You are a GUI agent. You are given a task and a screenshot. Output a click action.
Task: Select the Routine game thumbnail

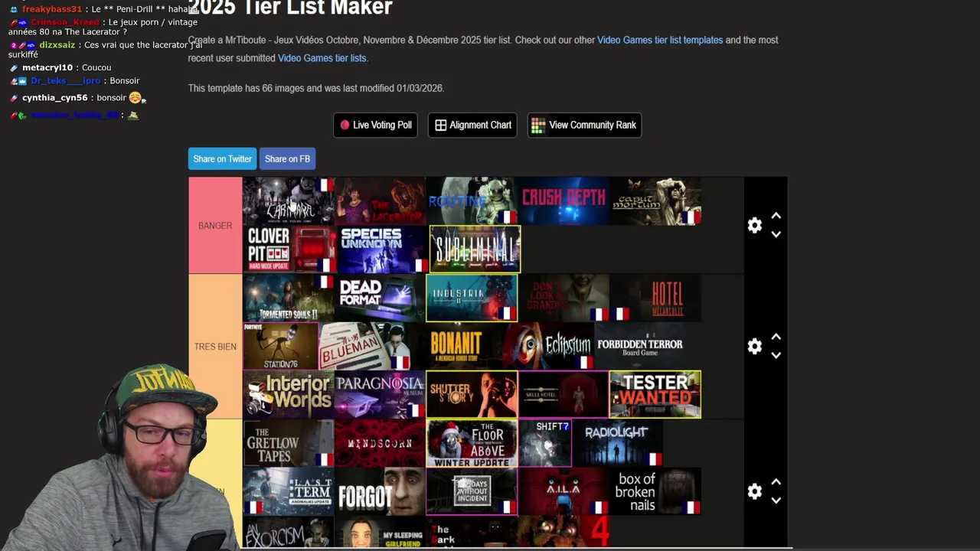coord(472,201)
